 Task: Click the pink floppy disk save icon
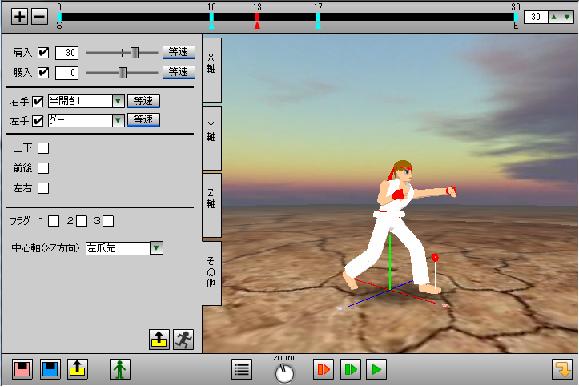click(x=22, y=369)
